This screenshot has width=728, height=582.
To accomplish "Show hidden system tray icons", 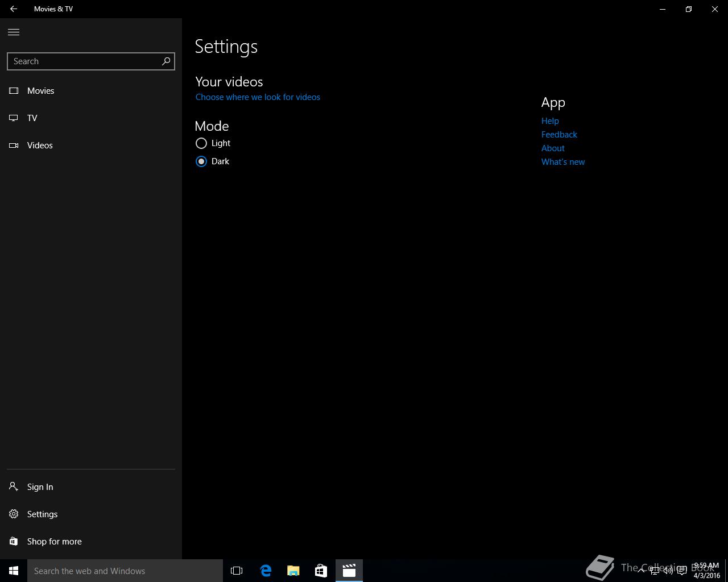I will 641,571.
